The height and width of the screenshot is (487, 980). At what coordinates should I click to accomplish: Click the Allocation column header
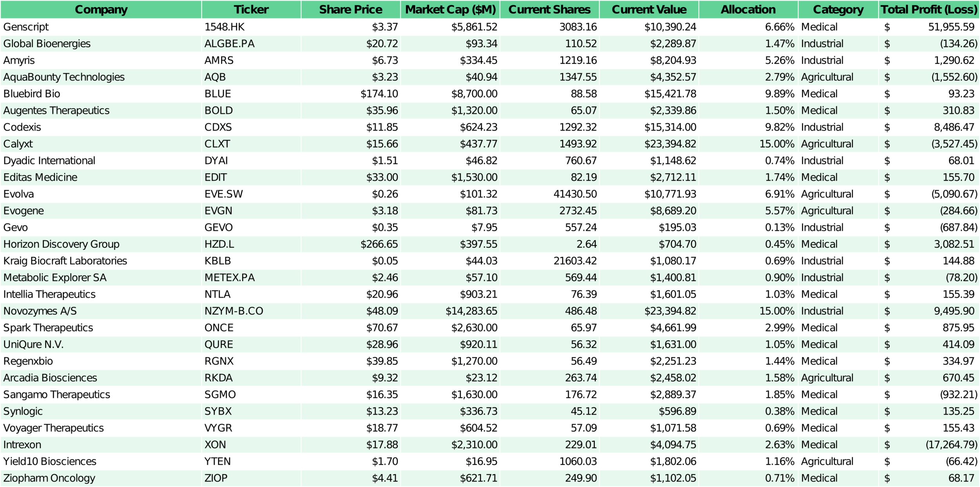748,9
